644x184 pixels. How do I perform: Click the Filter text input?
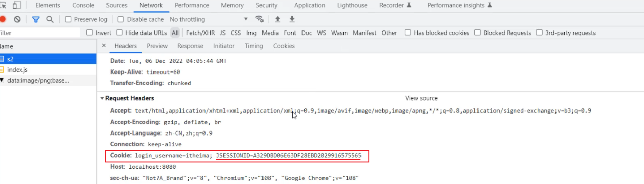point(40,33)
